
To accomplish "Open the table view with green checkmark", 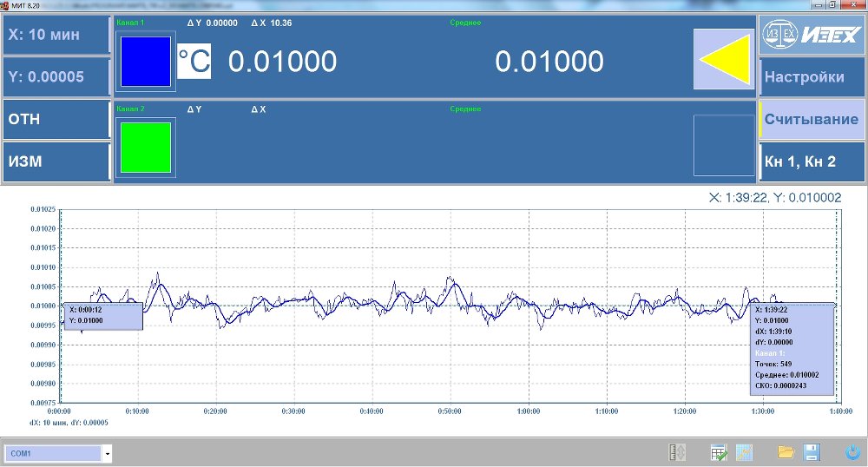I will point(718,452).
